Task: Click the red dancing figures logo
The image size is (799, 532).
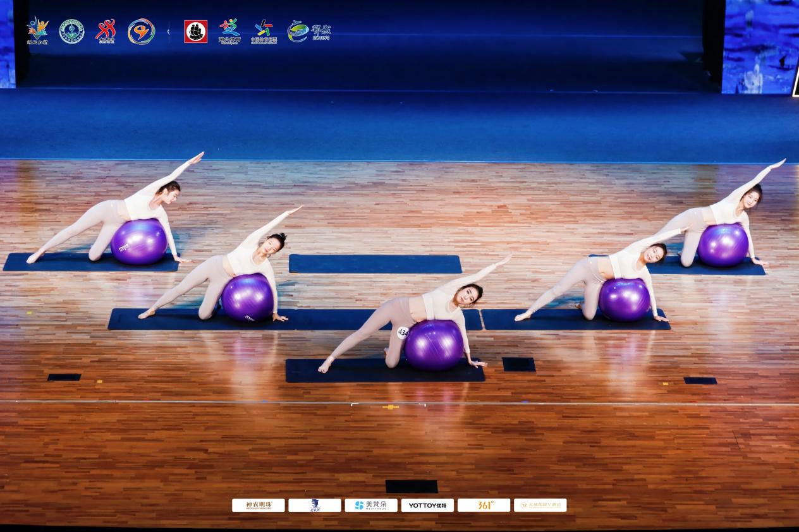Action: pos(106,31)
